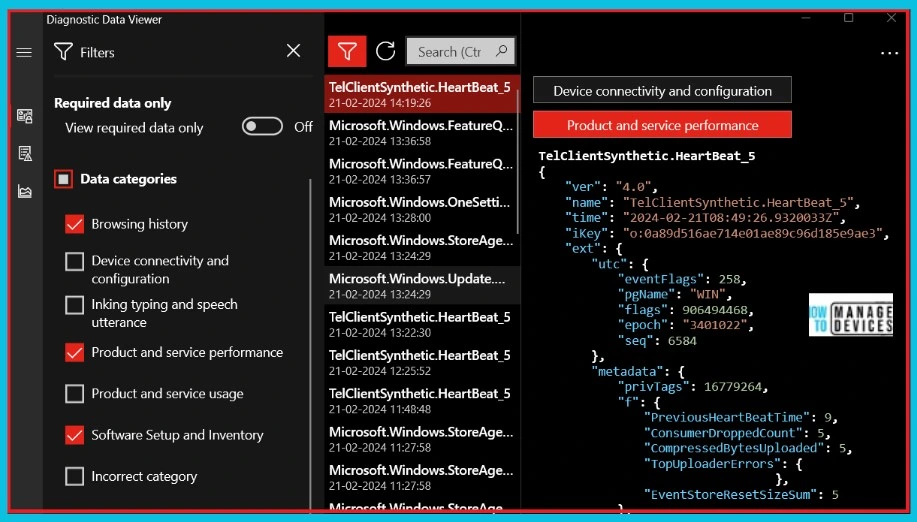Select Microsoft.Windows.Update event at 13:24:29
This screenshot has width=917, height=522.
click(420, 286)
